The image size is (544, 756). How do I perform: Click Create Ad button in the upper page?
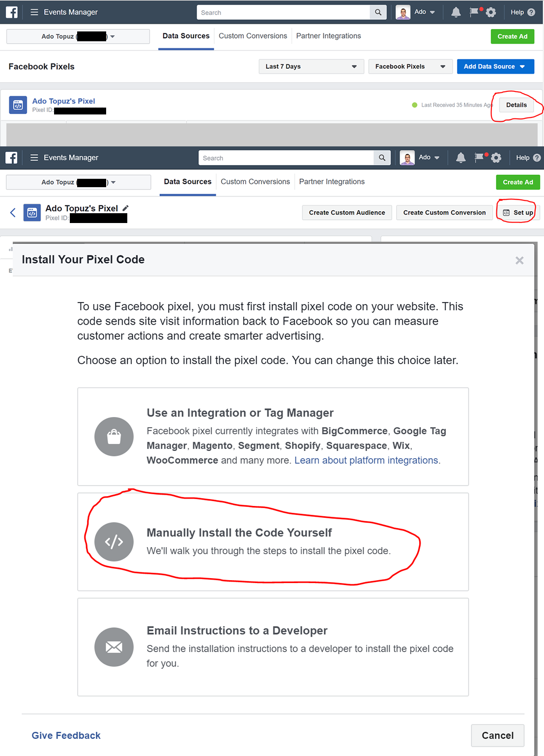point(513,36)
